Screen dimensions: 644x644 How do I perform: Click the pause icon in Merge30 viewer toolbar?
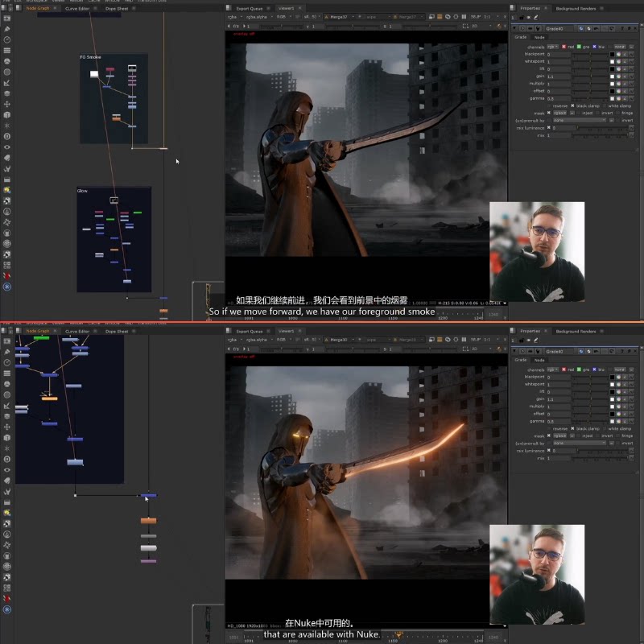tap(464, 340)
